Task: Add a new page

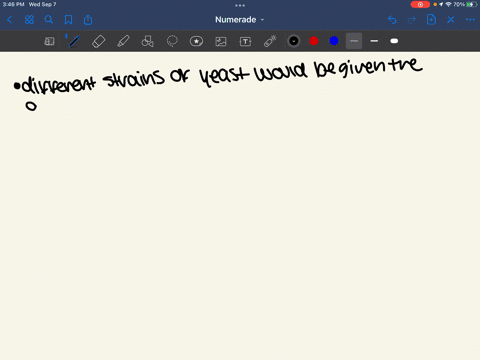Action: coord(431,20)
